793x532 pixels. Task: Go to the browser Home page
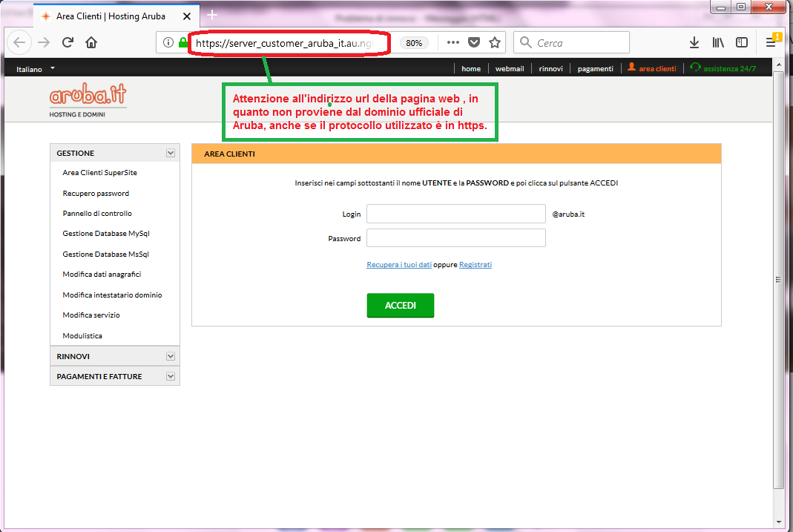91,42
